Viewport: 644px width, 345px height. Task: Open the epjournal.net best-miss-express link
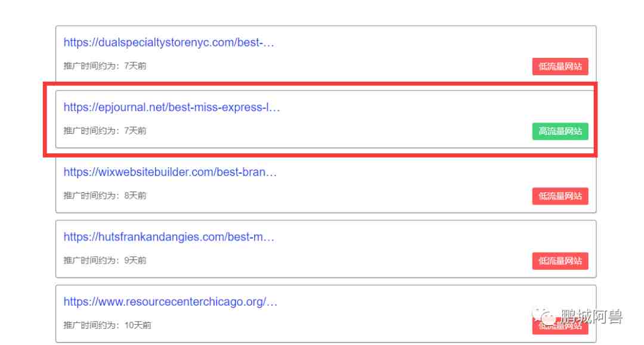tap(172, 107)
